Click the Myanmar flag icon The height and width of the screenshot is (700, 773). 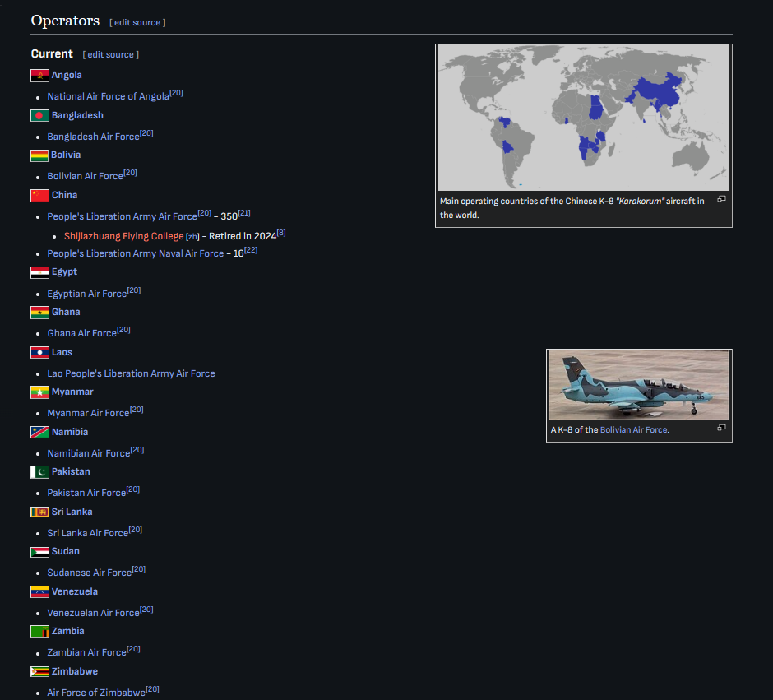pyautogui.click(x=39, y=392)
